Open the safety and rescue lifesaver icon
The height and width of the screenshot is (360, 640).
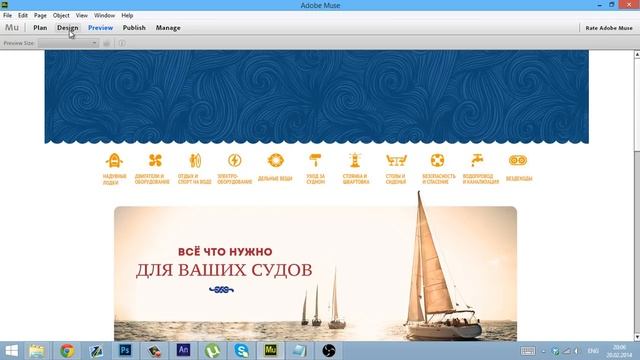[x=437, y=160]
